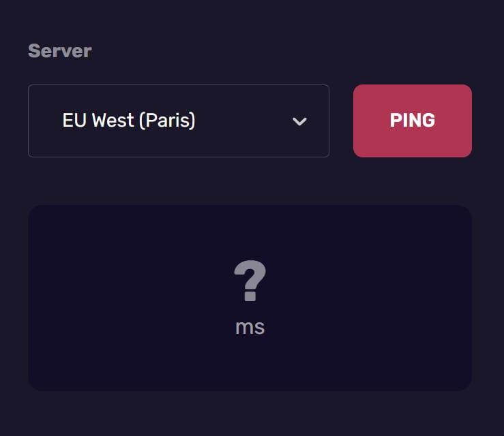Click the unknown latency value symbol
This screenshot has width=504, height=436.
250,282
